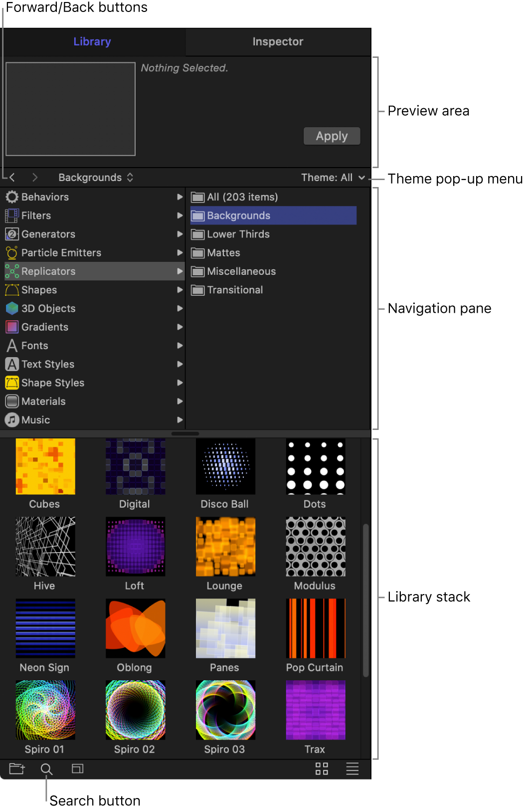Click the Back navigation arrow button

(12, 177)
